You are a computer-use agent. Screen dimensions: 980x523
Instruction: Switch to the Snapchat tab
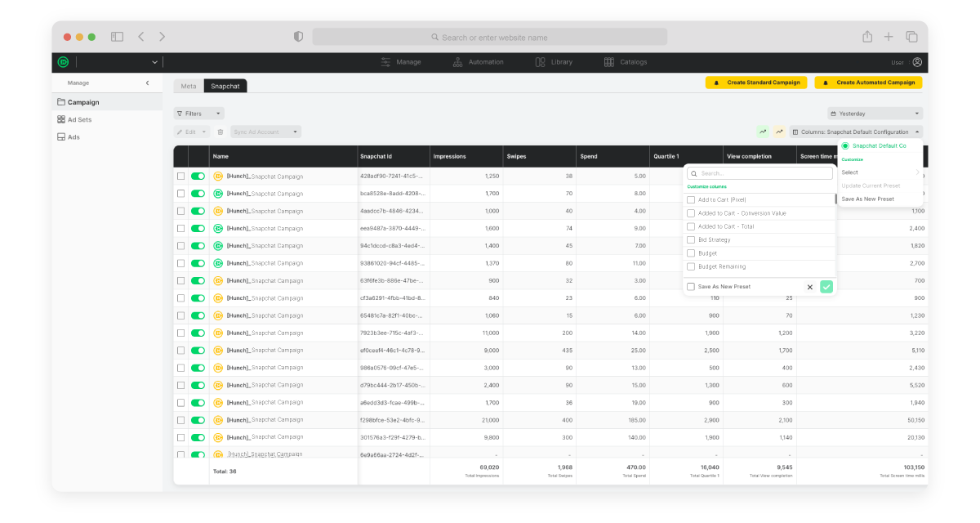(225, 86)
